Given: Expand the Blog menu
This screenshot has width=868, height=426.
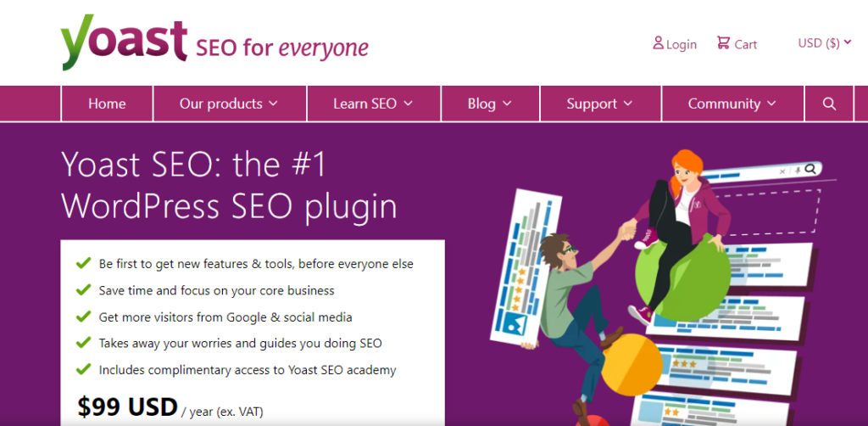Looking at the screenshot, I should [x=490, y=104].
